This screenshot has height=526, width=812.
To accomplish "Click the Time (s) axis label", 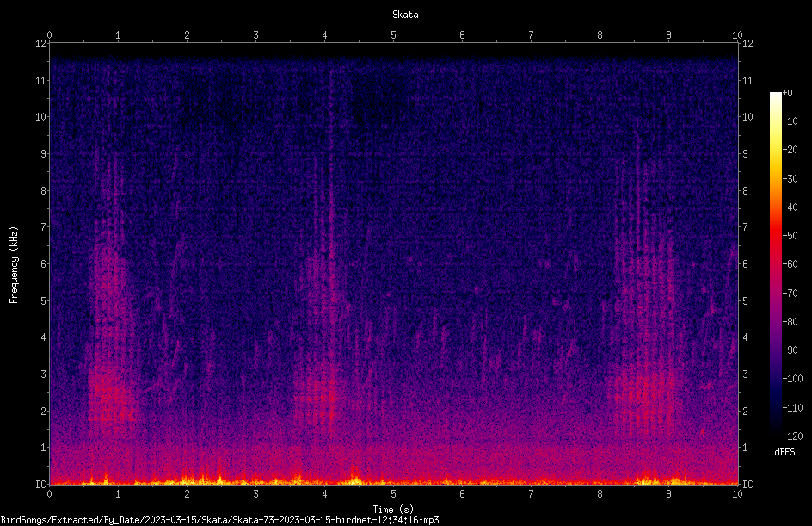I will point(393,510).
